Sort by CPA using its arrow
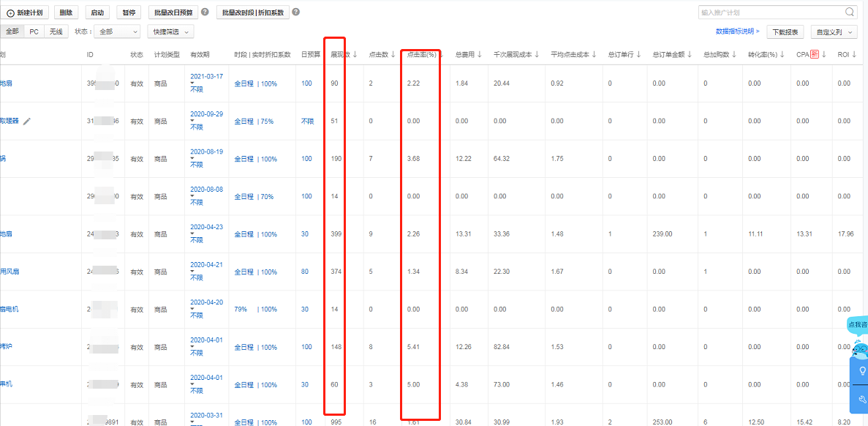The image size is (868, 426). pos(823,54)
